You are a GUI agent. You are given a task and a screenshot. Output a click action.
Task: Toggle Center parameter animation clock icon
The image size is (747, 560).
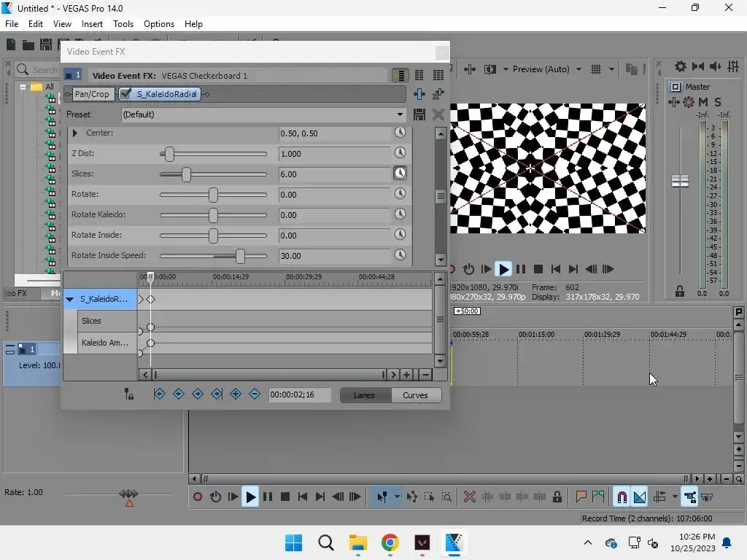[x=400, y=133]
